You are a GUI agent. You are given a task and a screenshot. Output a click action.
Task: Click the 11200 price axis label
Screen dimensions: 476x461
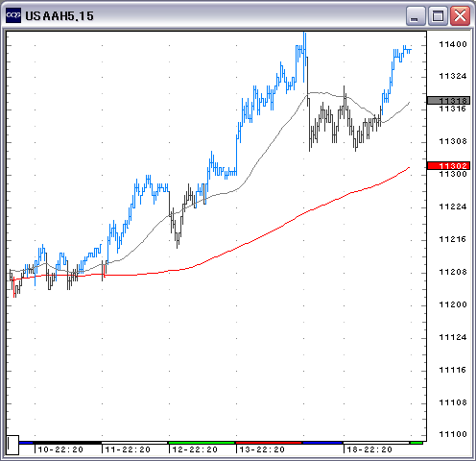(x=453, y=304)
